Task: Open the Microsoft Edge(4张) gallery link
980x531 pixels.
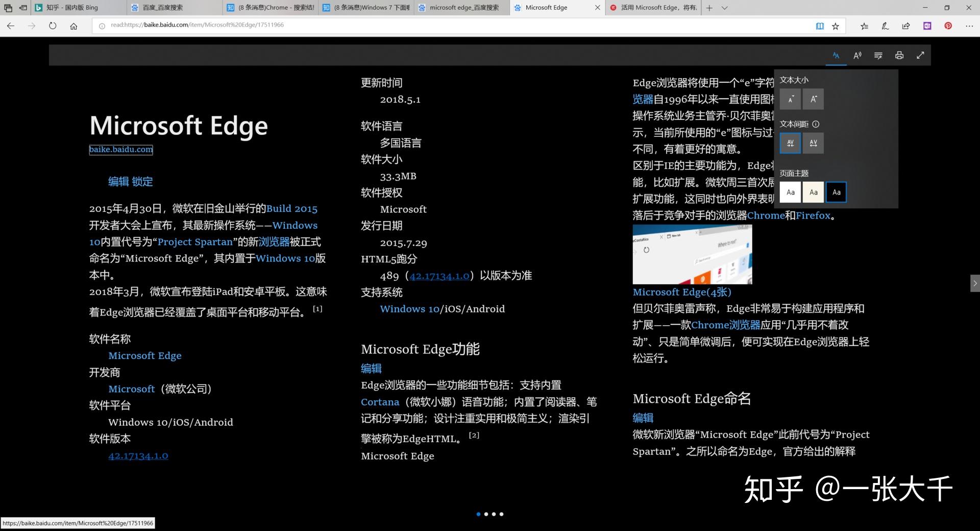Action: [x=682, y=292]
